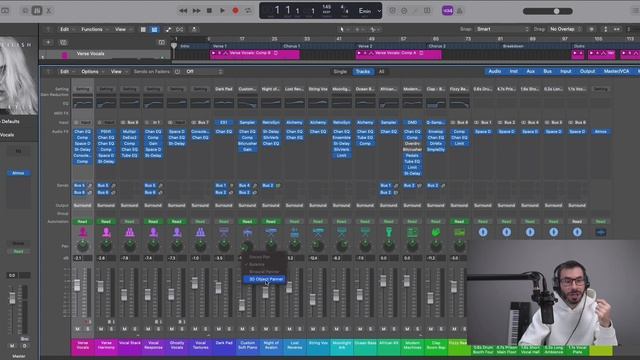Toggle the Audio channel filter button

pos(494,71)
